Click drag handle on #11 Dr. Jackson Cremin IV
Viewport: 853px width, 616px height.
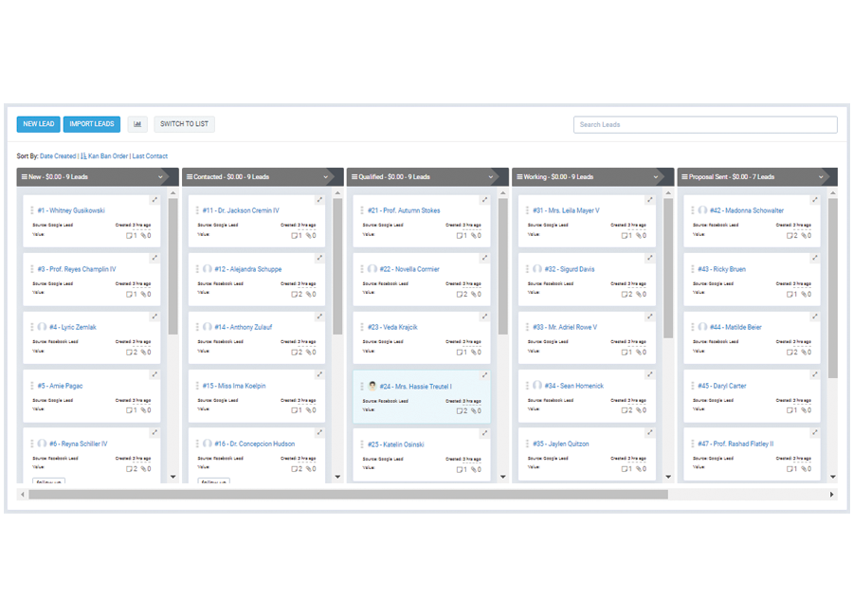pyautogui.click(x=196, y=211)
